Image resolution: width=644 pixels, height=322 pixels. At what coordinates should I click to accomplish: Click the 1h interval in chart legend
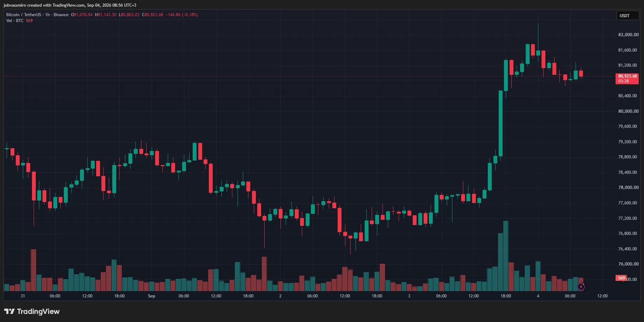coord(47,15)
